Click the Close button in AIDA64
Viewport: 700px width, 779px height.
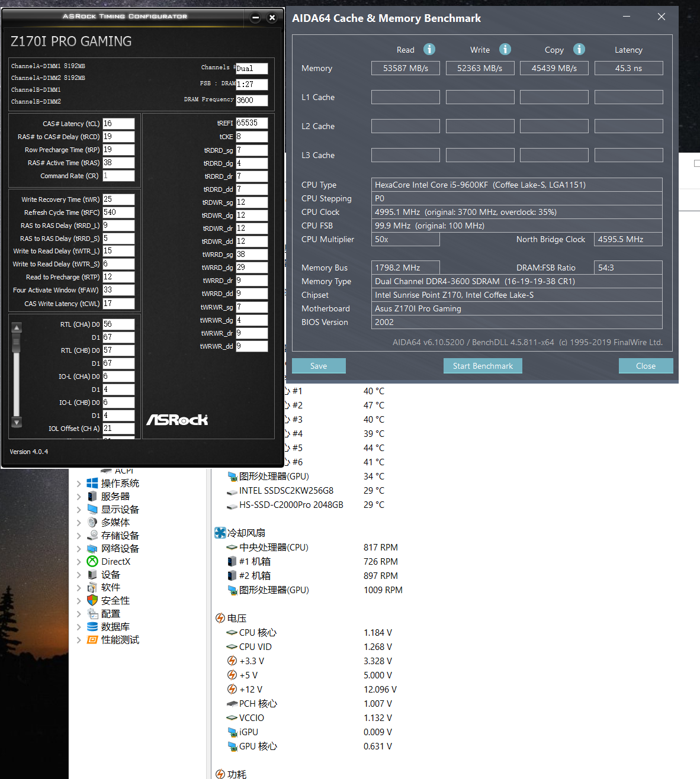click(645, 365)
